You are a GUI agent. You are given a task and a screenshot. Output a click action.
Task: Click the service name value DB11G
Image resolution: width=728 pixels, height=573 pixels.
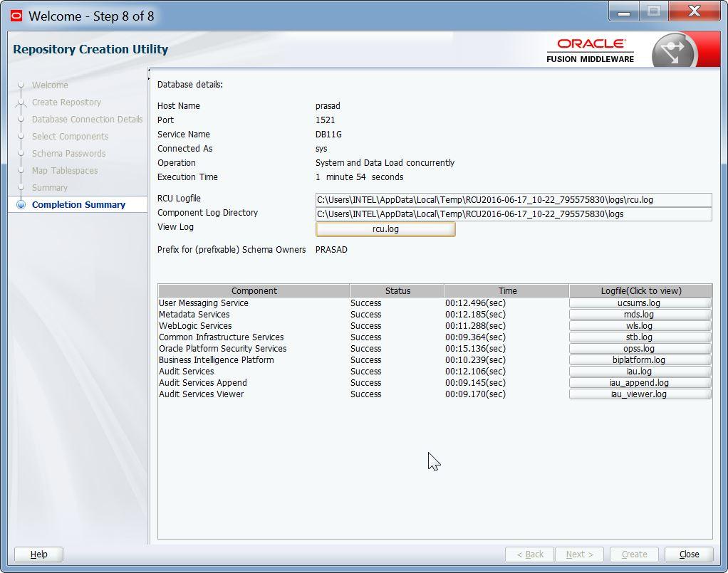(x=328, y=135)
